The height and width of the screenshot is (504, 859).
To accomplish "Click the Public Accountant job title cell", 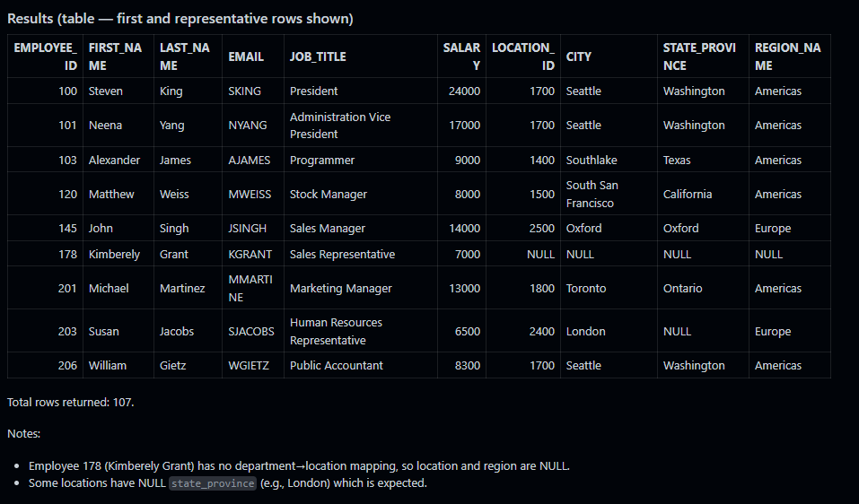I will pos(337,366).
